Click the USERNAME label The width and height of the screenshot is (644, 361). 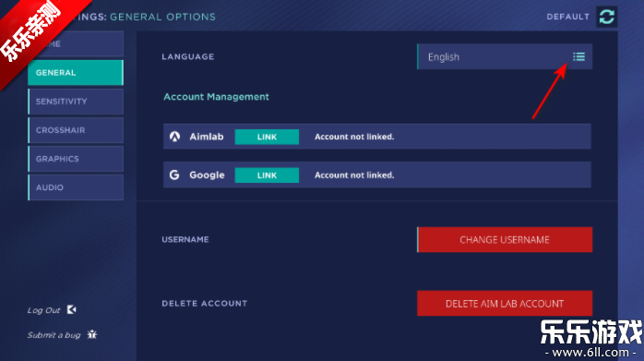click(185, 239)
